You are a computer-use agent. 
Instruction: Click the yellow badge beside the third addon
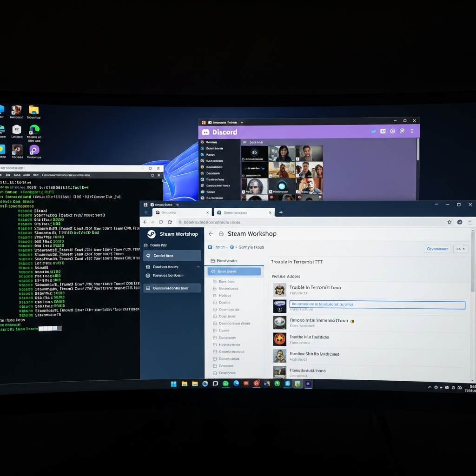(x=352, y=321)
